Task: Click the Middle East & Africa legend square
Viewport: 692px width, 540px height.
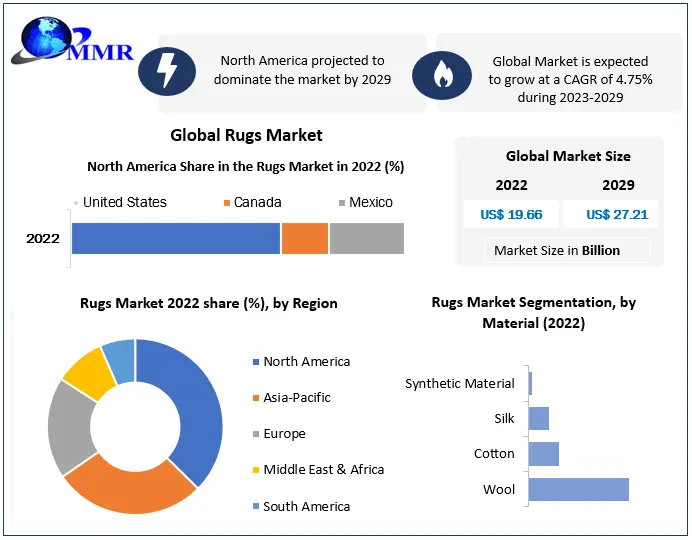Action: [x=256, y=470]
